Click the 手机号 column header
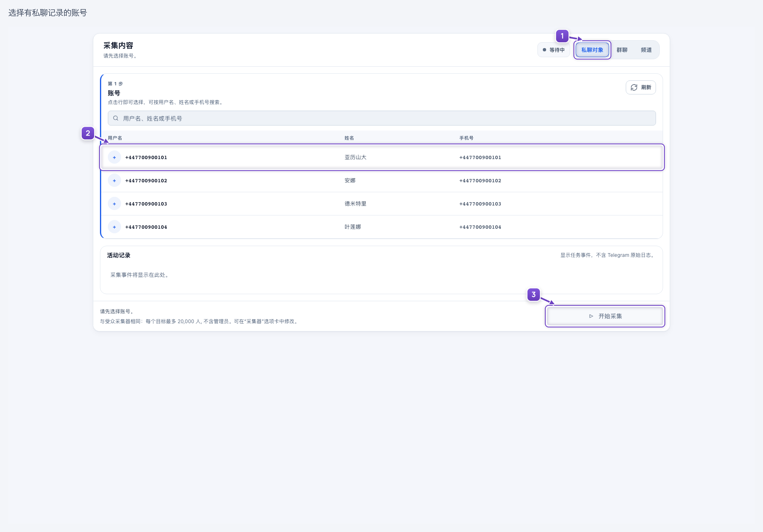The width and height of the screenshot is (763, 532). point(467,138)
